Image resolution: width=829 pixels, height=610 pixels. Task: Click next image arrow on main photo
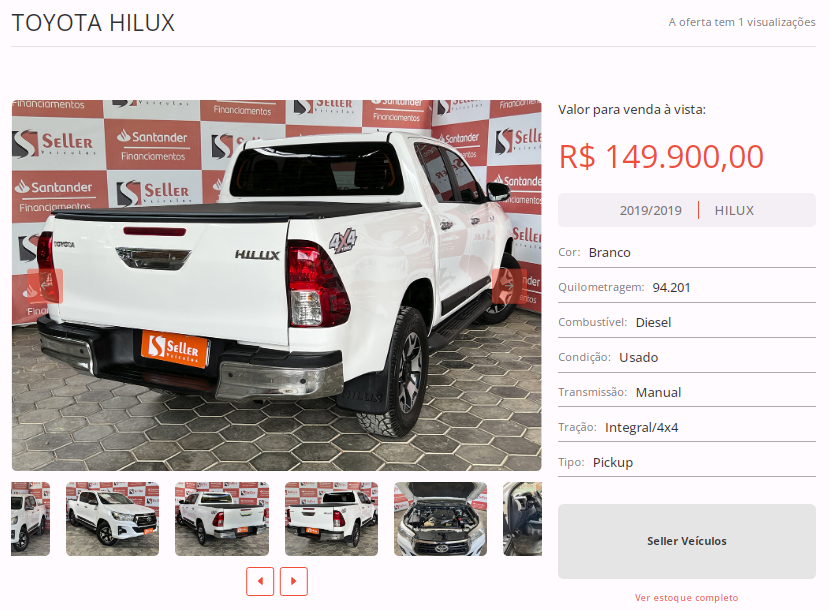coord(509,286)
